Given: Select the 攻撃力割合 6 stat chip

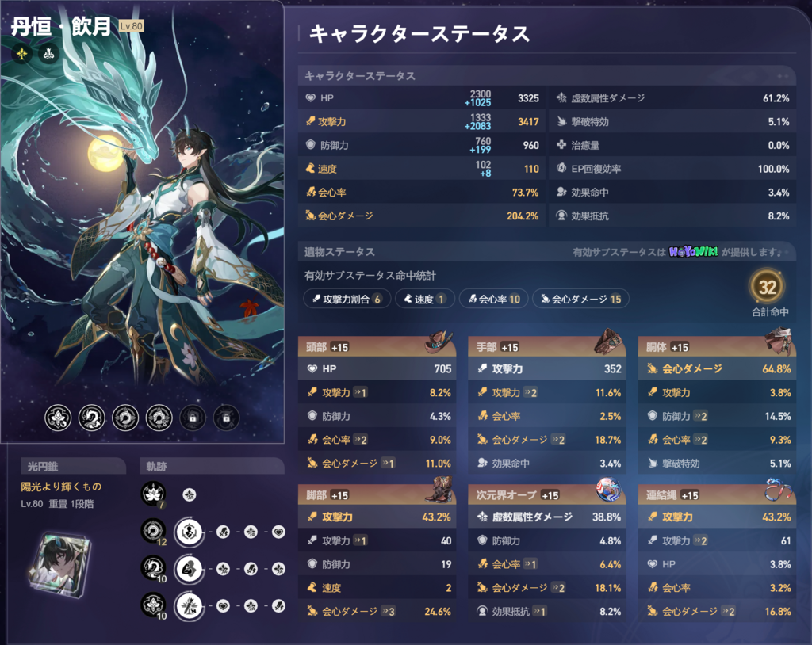Looking at the screenshot, I should point(347,299).
